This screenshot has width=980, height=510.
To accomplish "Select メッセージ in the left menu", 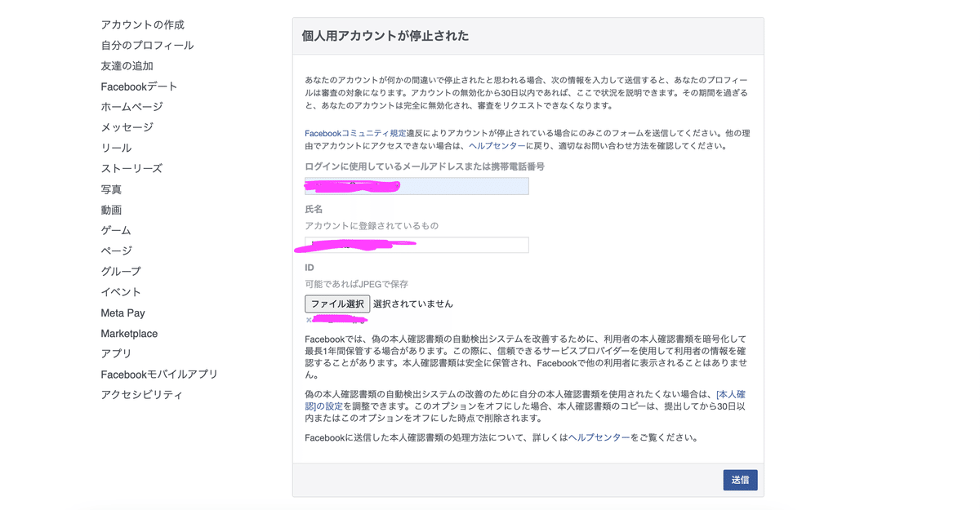I will 127,126.
